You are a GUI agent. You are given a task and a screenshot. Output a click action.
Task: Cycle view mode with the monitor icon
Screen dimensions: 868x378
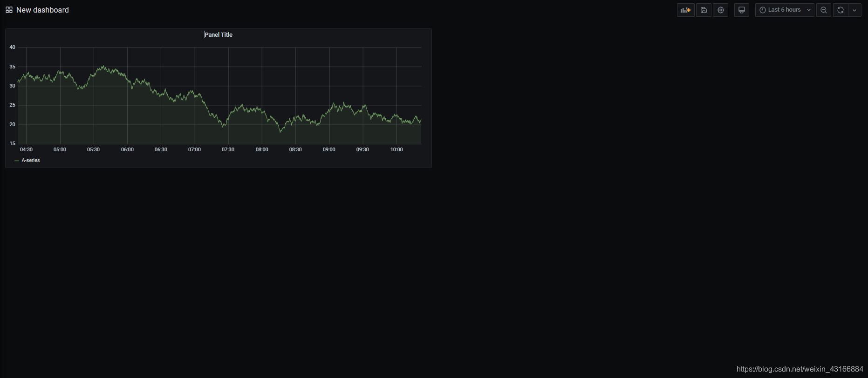[742, 10]
